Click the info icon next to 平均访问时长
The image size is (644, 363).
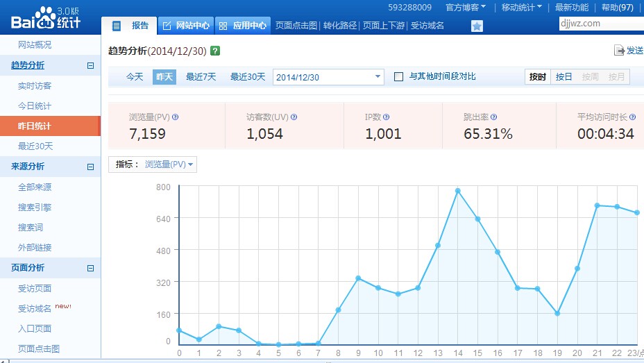632,117
